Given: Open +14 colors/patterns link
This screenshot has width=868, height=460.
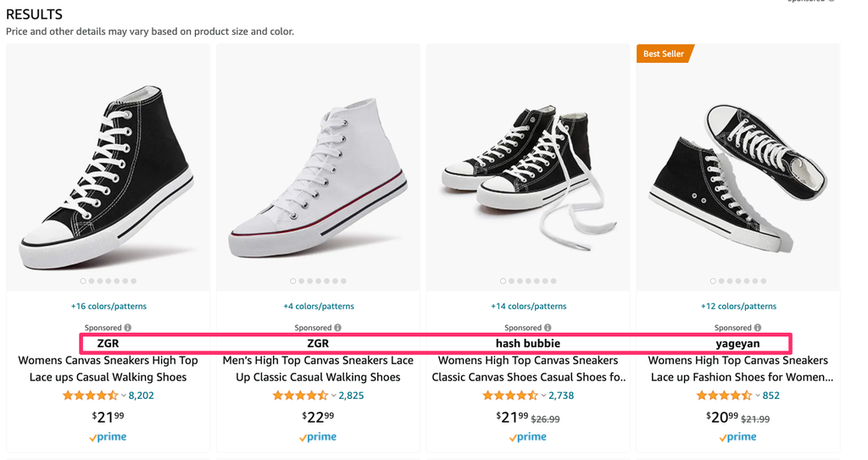Looking at the screenshot, I should point(528,306).
